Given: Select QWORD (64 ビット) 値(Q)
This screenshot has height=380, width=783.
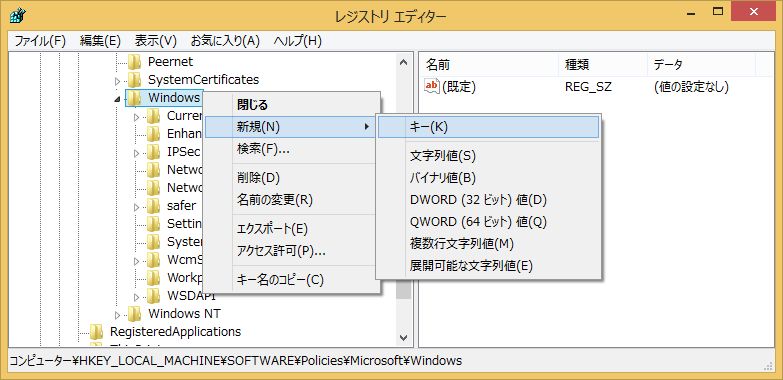Looking at the screenshot, I should [488, 222].
